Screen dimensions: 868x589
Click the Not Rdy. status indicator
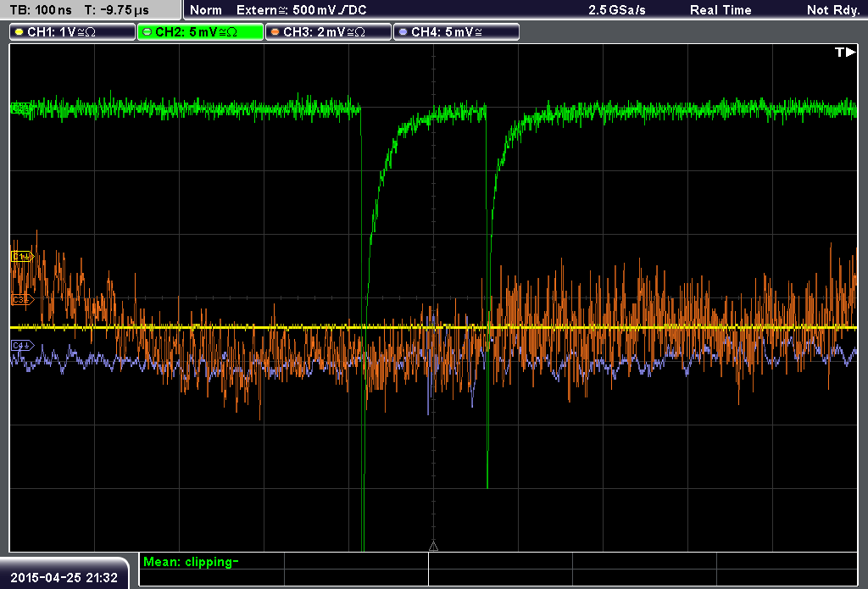[833, 10]
